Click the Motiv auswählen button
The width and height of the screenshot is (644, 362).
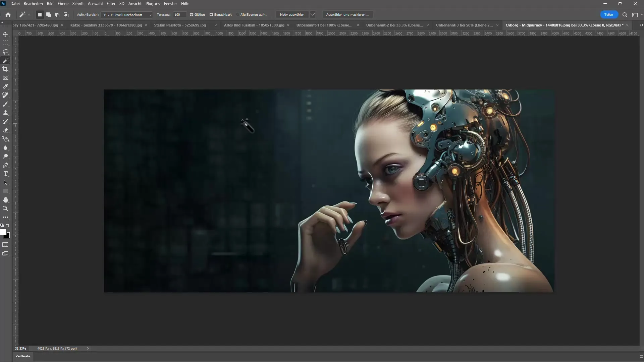click(292, 15)
